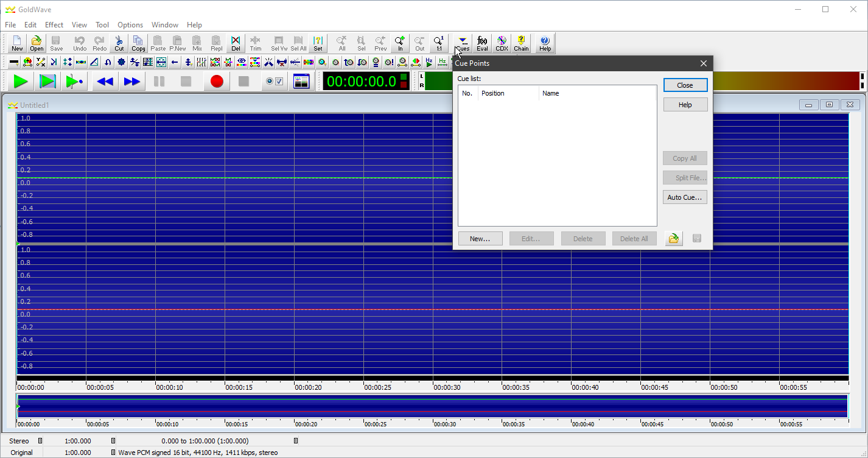Open the Window menu
The height and width of the screenshot is (458, 868).
click(x=165, y=25)
